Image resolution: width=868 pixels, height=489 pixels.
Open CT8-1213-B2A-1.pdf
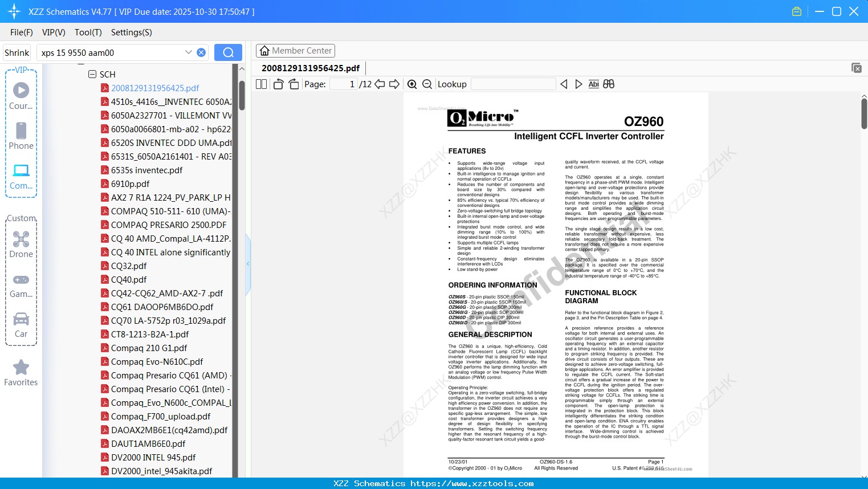(149, 334)
